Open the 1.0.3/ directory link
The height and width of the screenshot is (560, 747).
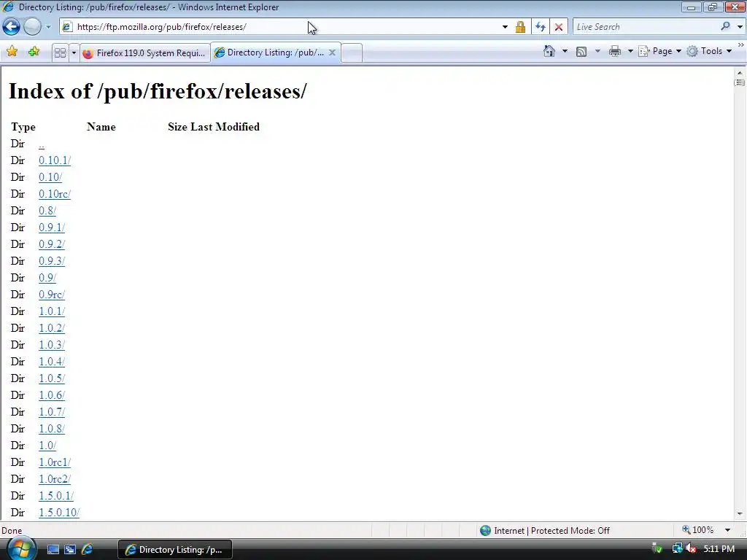(52, 345)
